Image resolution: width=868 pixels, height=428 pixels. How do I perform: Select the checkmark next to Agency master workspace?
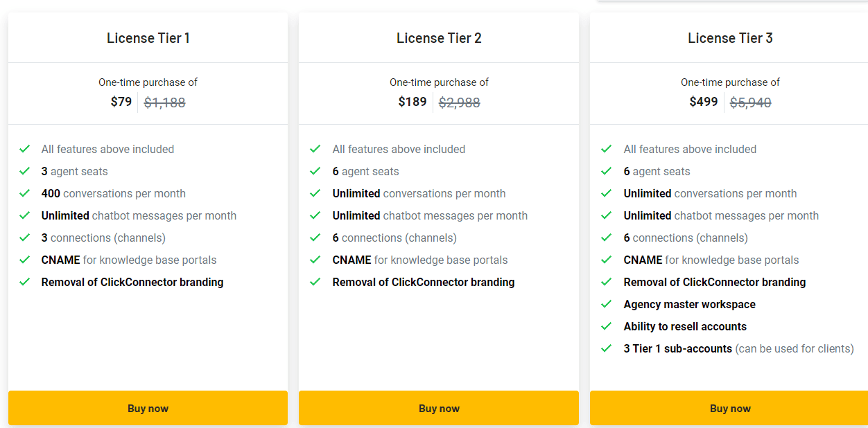click(607, 304)
